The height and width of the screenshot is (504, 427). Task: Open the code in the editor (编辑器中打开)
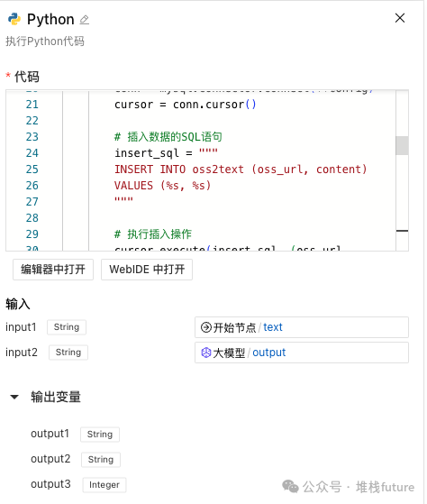click(x=53, y=270)
